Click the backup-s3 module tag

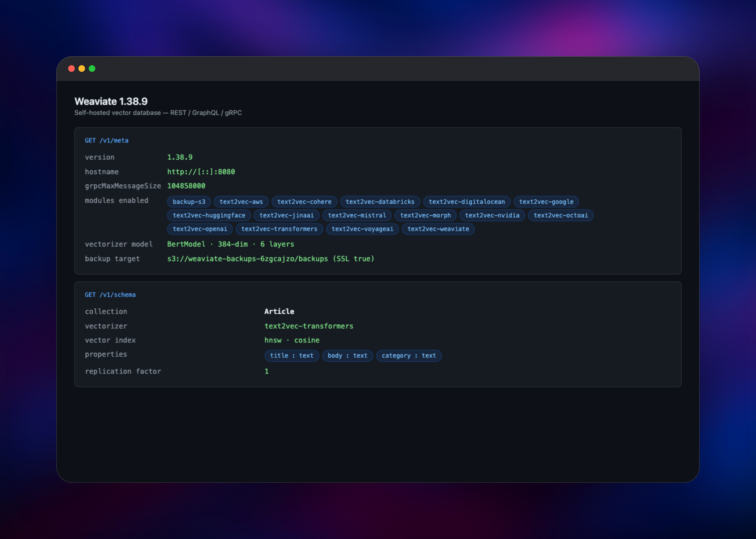[189, 202]
